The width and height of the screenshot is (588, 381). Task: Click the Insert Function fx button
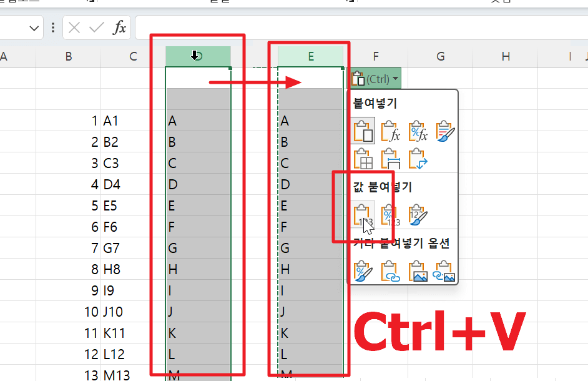coord(119,27)
